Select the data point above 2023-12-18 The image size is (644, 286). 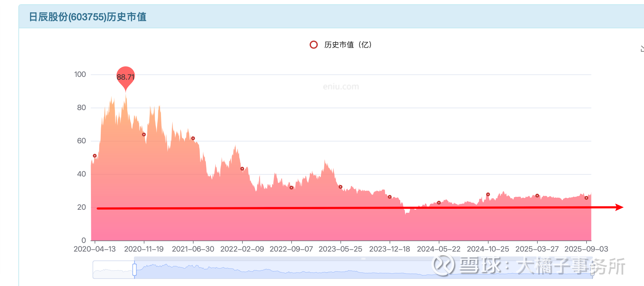click(390, 197)
